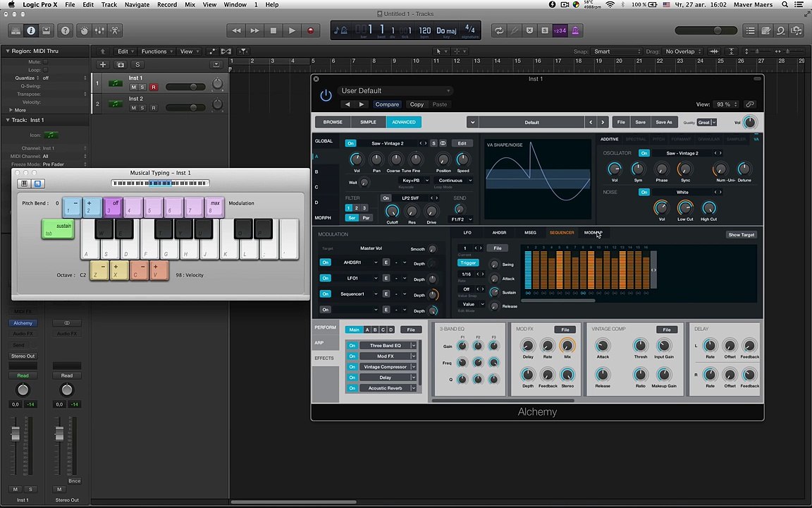The height and width of the screenshot is (508, 812).
Task: Open the Drag No Overlap dropdown
Action: 683,52
